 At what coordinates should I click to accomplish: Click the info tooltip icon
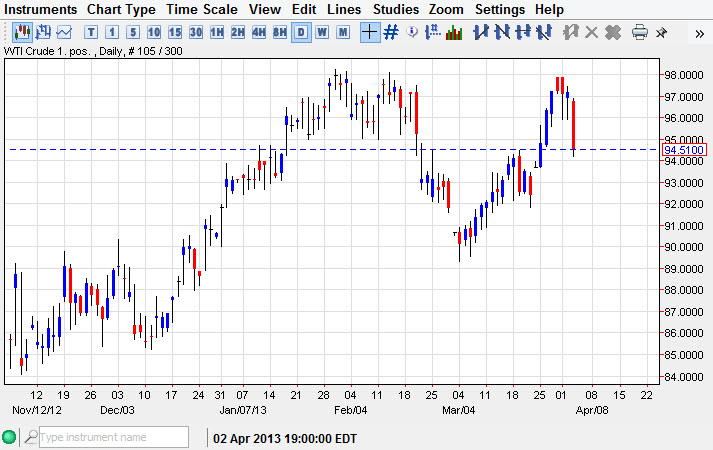[x=412, y=32]
